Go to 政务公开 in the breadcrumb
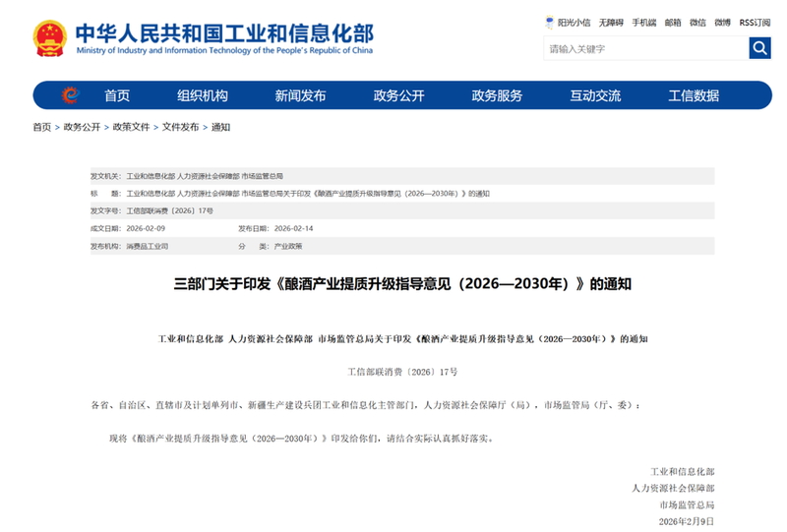 pyautogui.click(x=82, y=127)
